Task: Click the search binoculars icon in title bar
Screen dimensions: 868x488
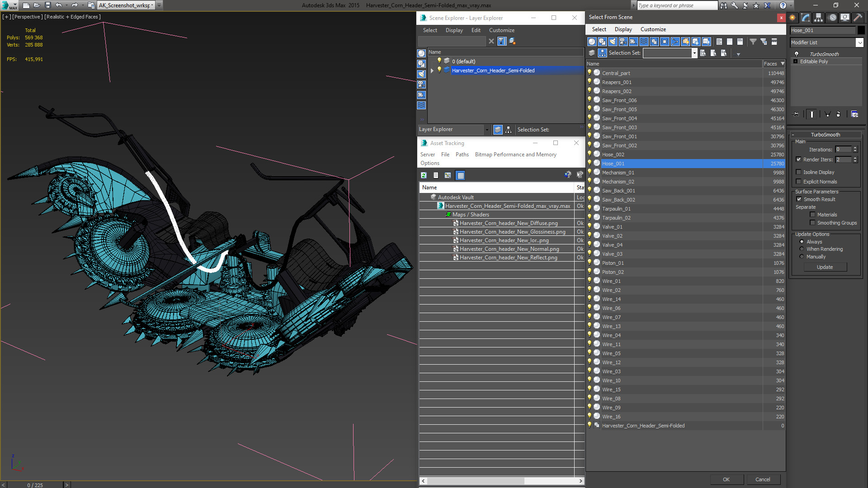Action: [724, 5]
